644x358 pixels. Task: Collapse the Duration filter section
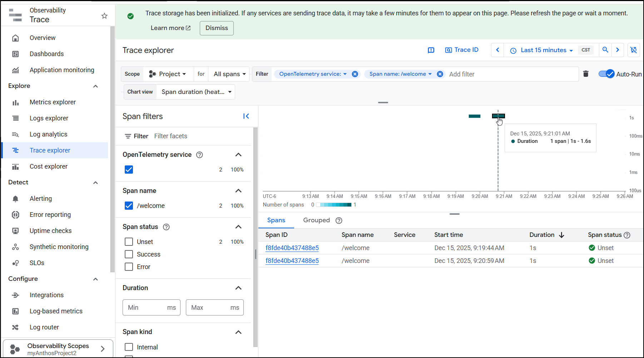(x=238, y=288)
